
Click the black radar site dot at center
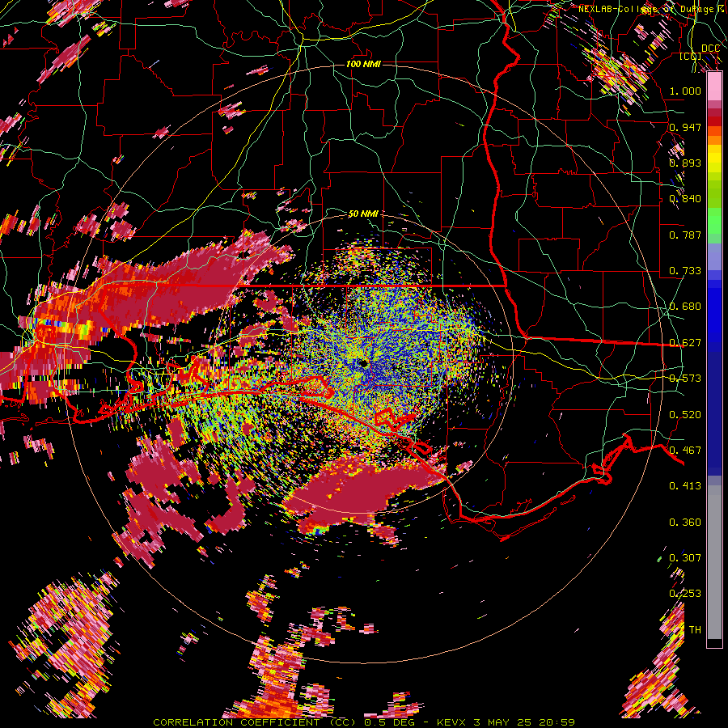click(363, 363)
